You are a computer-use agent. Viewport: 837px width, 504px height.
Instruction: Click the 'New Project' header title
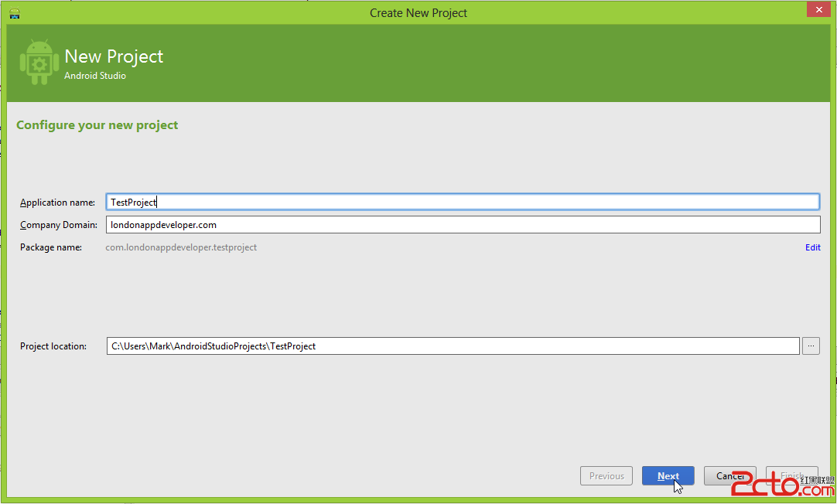click(x=114, y=56)
